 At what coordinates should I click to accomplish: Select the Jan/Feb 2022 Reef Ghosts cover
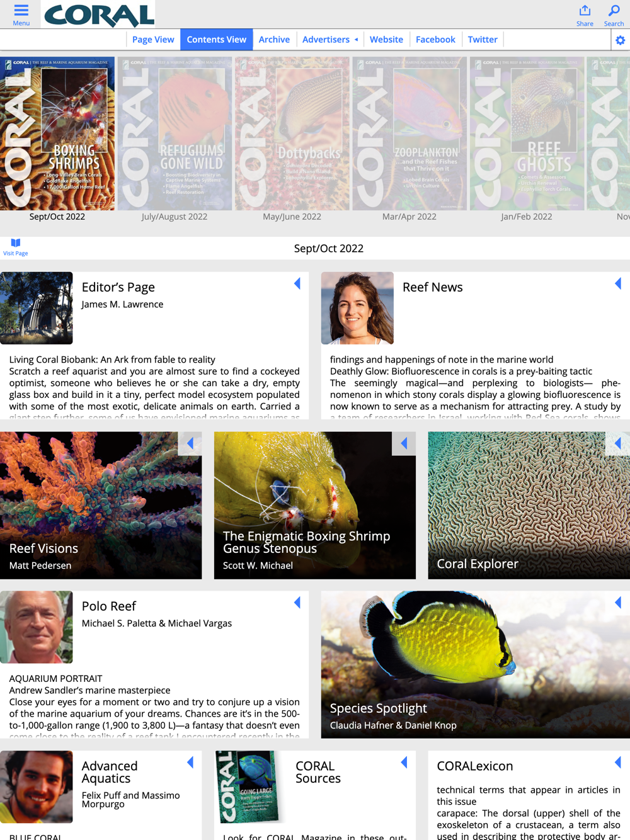[x=527, y=133]
